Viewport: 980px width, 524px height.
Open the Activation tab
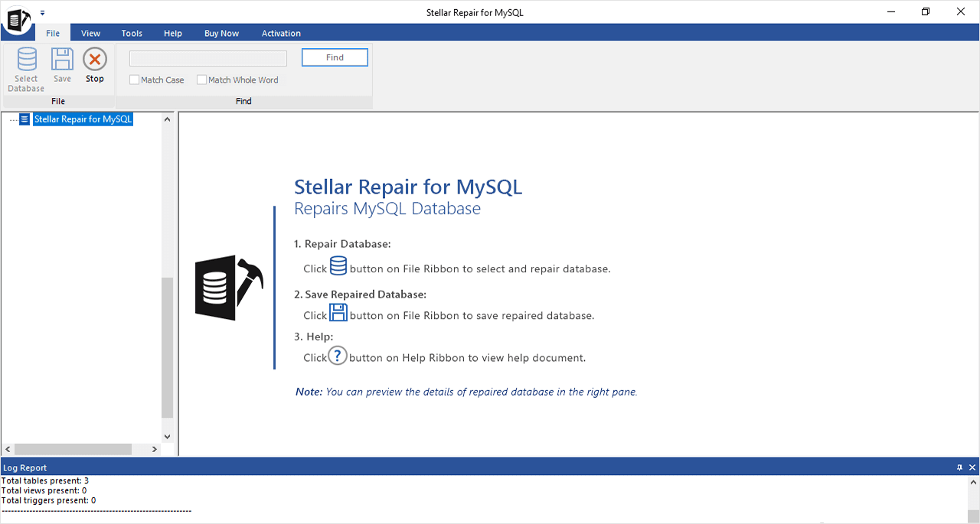coord(281,33)
